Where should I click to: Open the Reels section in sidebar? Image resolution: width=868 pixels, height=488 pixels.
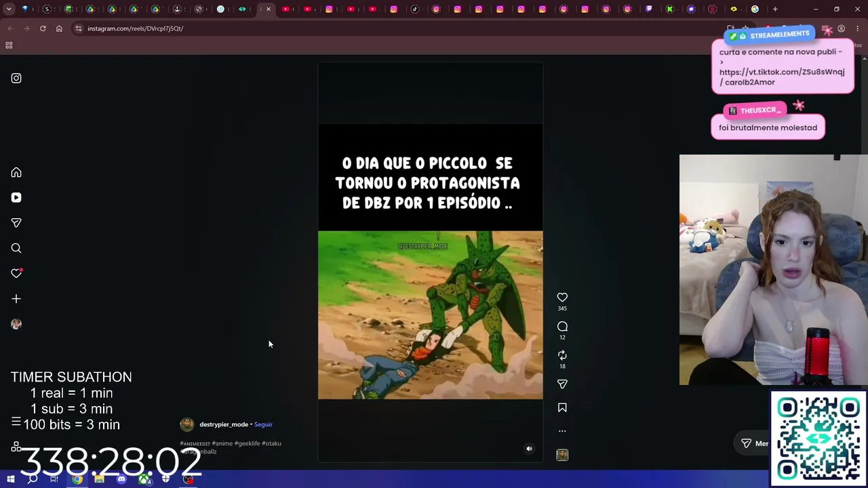(x=16, y=197)
